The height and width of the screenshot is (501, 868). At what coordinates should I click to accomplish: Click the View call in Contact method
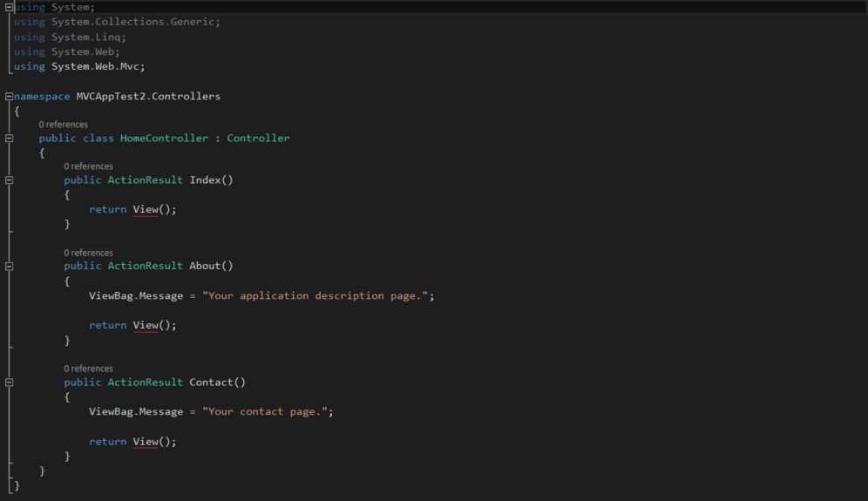coord(146,441)
